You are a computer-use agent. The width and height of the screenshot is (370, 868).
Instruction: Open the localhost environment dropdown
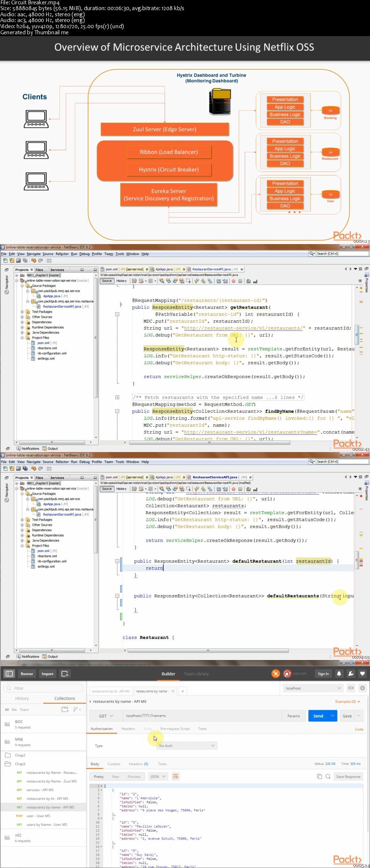(313, 688)
